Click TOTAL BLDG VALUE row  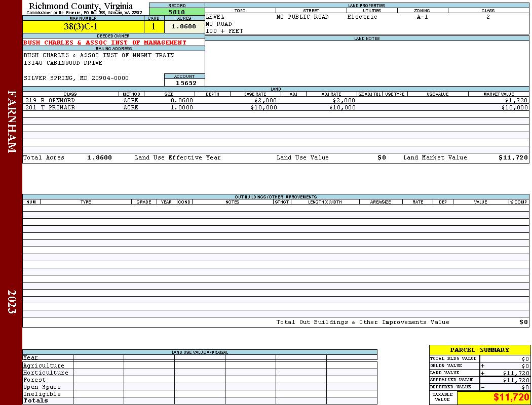479,358
